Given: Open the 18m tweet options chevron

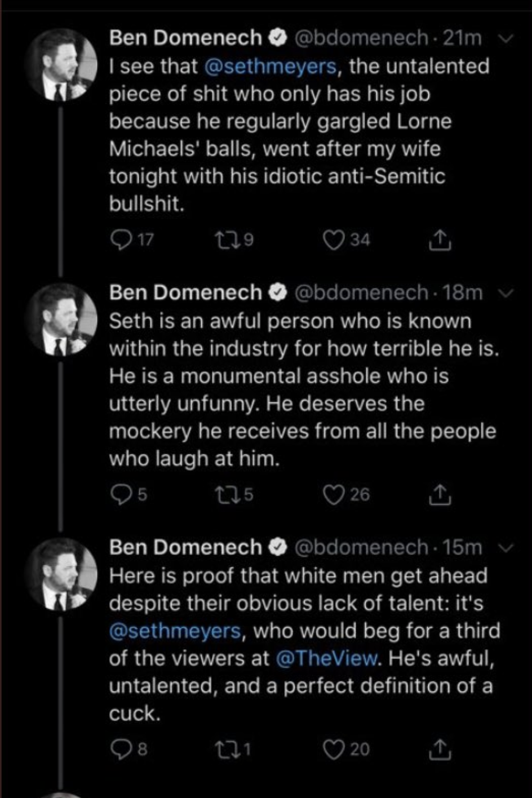Looking at the screenshot, I should coord(506,293).
